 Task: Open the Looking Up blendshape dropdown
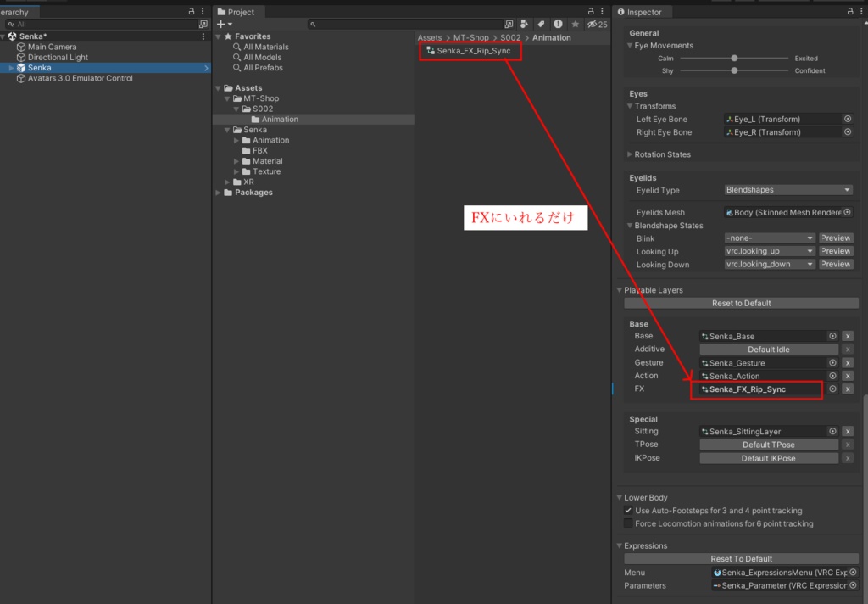(x=770, y=251)
